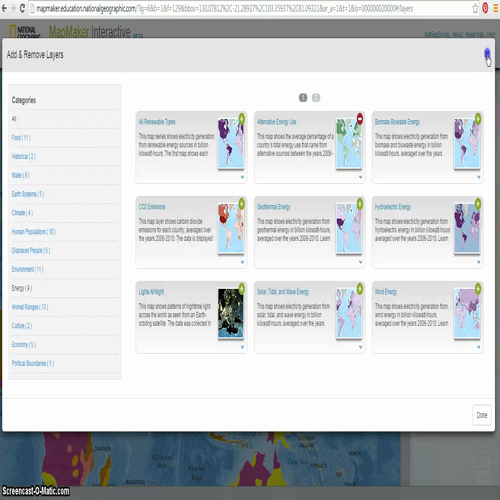Add the CO2 Emissions layer
Screen dimensions: 500x500
pyautogui.click(x=242, y=204)
